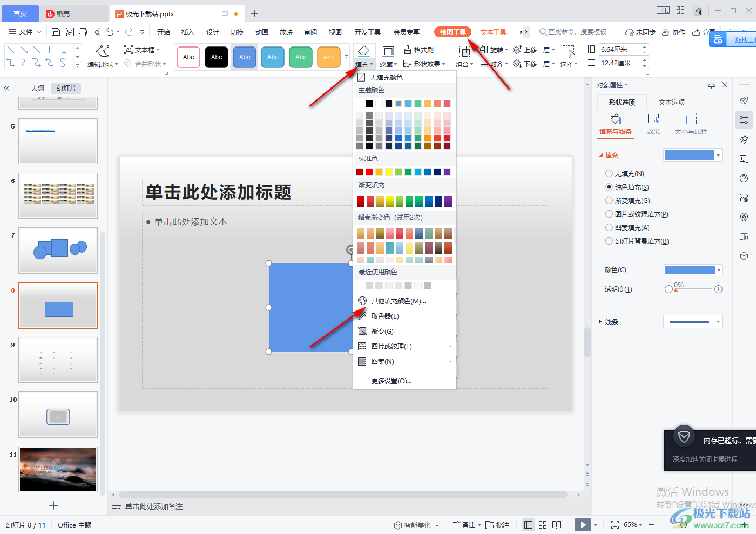Screen dimensions: 756x534
Task: Select Picture or Texture Fill (图片或纹理填充) radio
Action: [x=609, y=214]
